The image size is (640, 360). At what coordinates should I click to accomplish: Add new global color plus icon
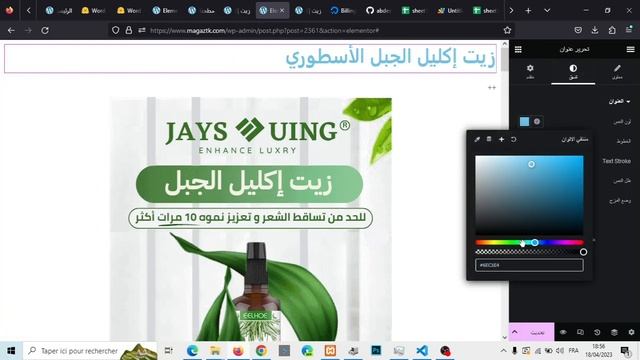[501, 140]
